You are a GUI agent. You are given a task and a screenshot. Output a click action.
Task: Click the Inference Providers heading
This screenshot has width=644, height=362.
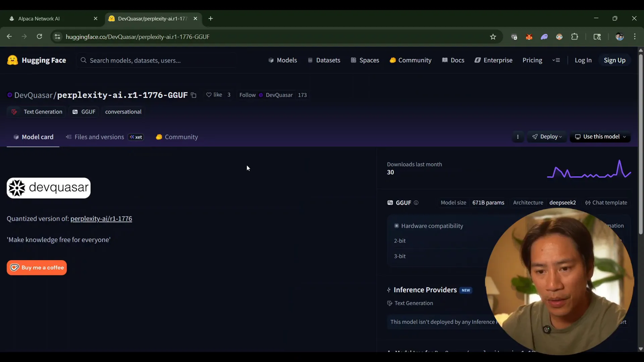pyautogui.click(x=425, y=290)
